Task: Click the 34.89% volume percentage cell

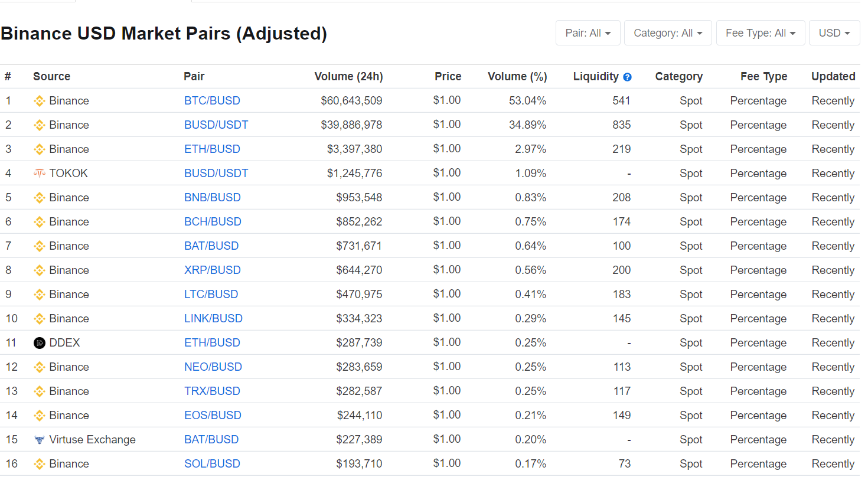Action: click(x=527, y=125)
